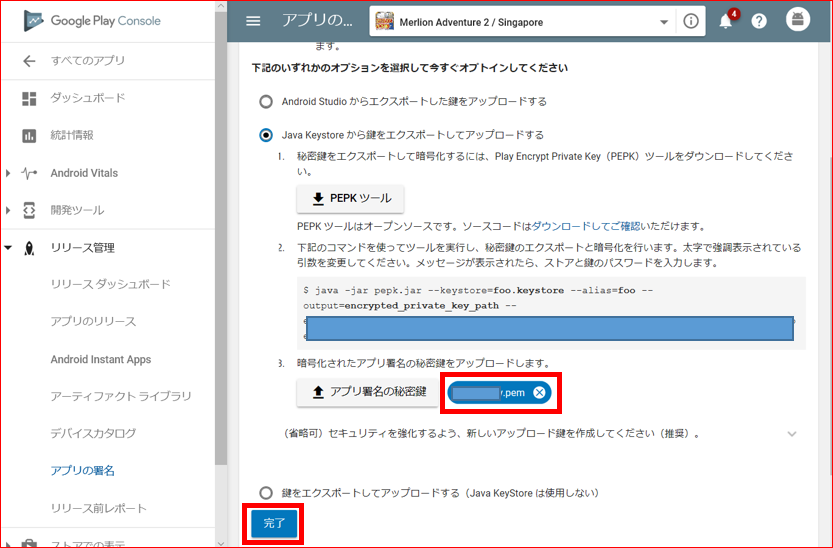Open アプリのリリース page
The width and height of the screenshot is (833, 548).
(x=94, y=321)
